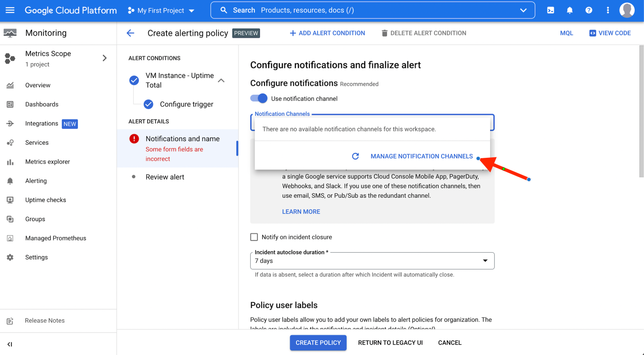Open the My First Project selector
The height and width of the screenshot is (355, 644).
tap(161, 10)
